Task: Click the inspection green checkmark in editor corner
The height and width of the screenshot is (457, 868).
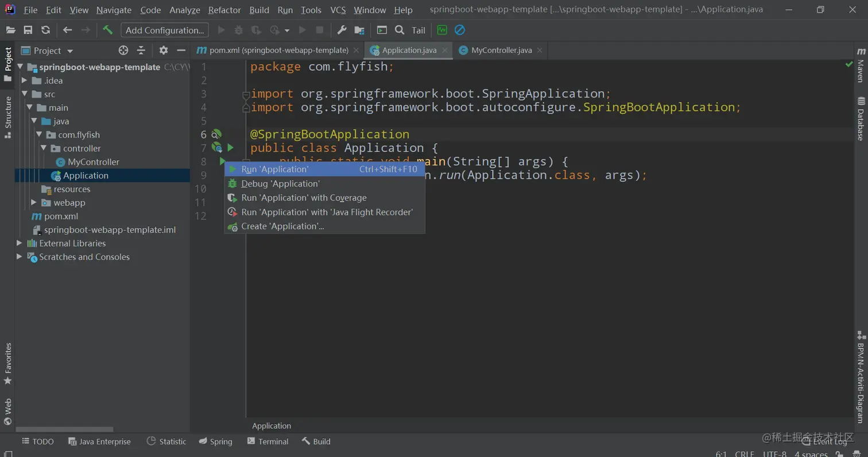Action: click(x=849, y=64)
